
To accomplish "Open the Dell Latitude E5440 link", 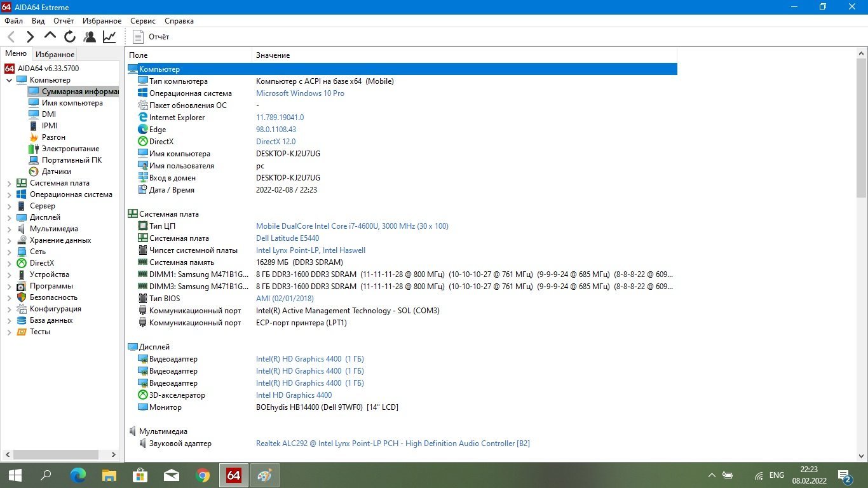I will [x=287, y=238].
